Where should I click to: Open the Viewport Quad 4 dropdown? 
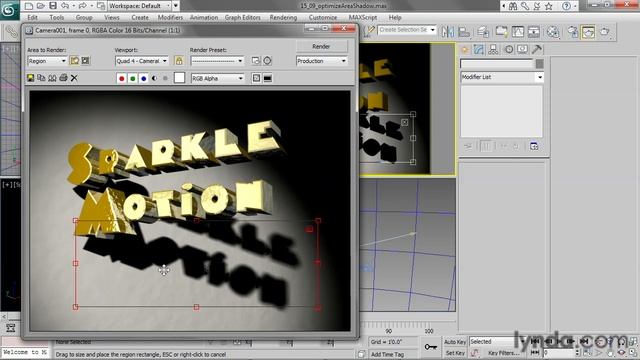[x=142, y=61]
